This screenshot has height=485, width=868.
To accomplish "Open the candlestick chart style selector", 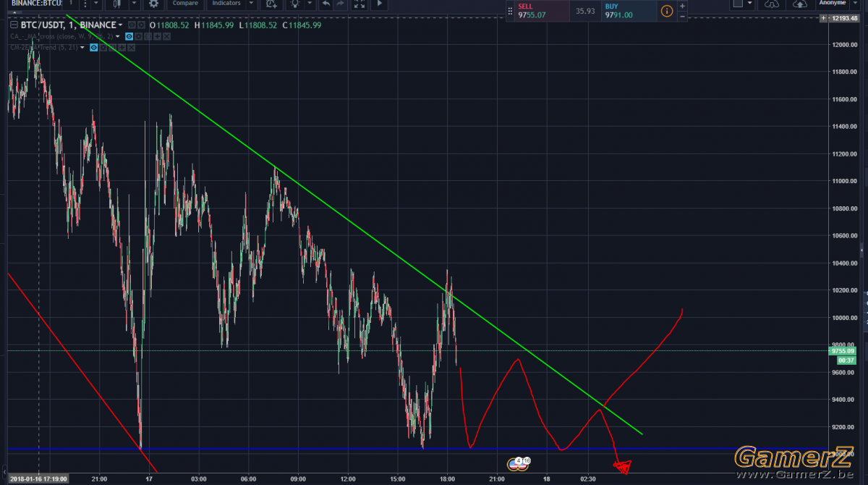I will point(116,4).
